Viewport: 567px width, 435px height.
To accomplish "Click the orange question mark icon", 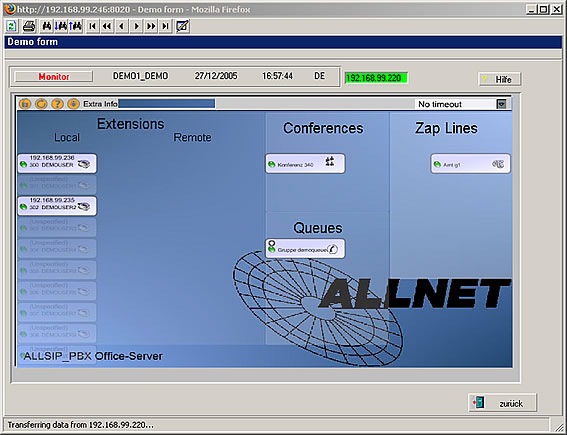I will click(57, 104).
